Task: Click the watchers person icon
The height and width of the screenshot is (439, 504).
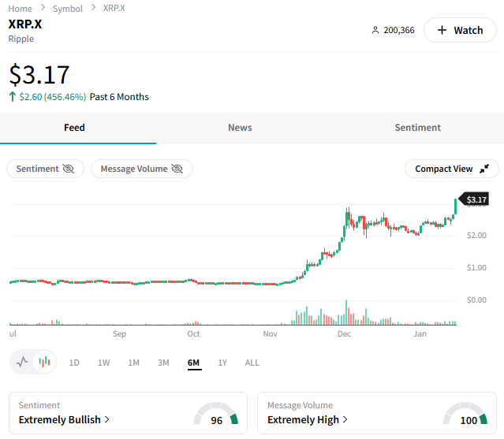Action: pos(375,30)
